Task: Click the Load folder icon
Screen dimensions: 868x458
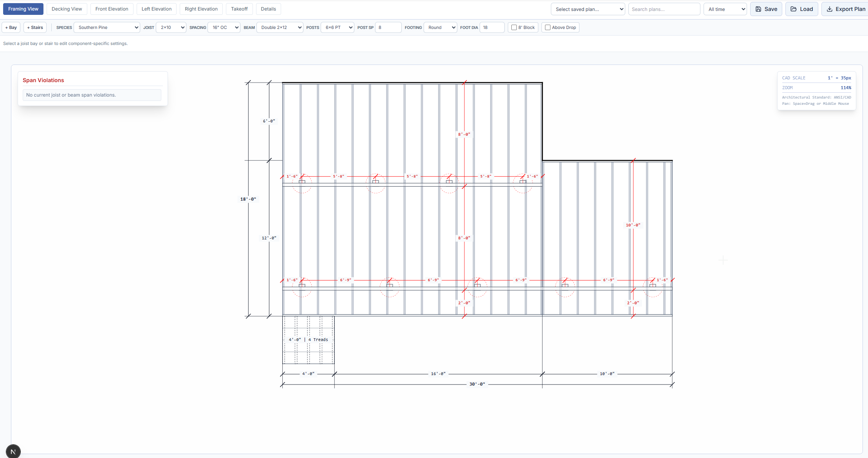Action: 792,9
